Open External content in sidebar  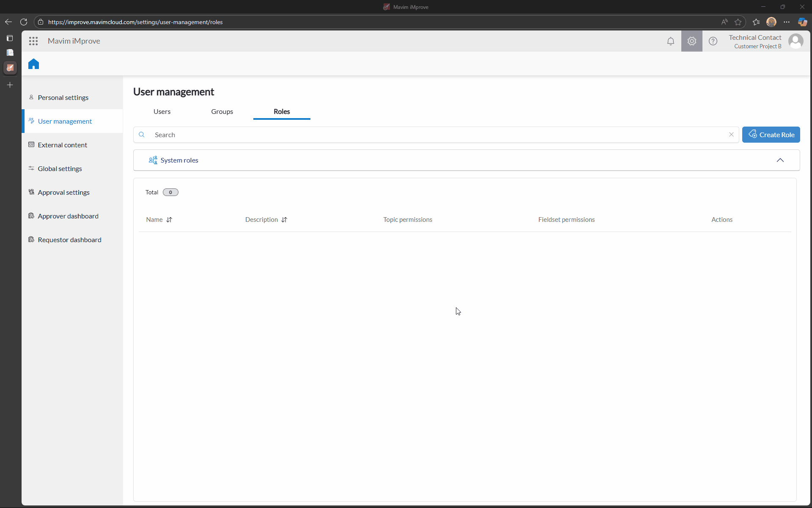62,145
